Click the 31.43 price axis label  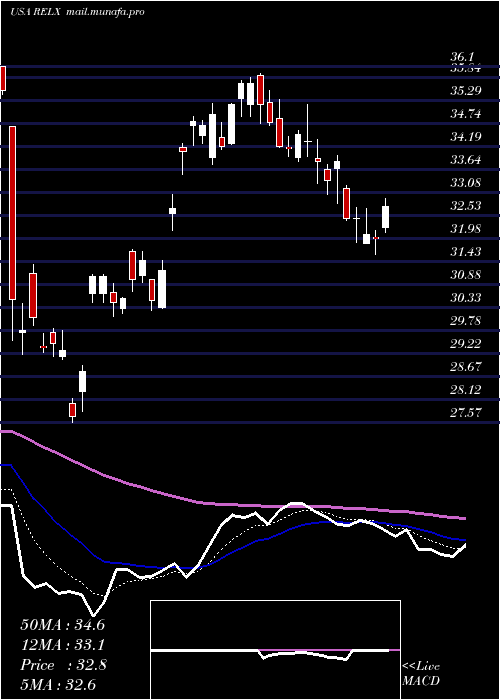tap(466, 252)
